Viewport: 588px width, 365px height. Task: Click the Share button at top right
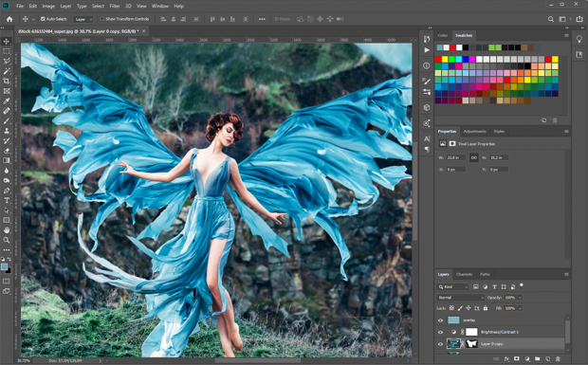tap(580, 19)
